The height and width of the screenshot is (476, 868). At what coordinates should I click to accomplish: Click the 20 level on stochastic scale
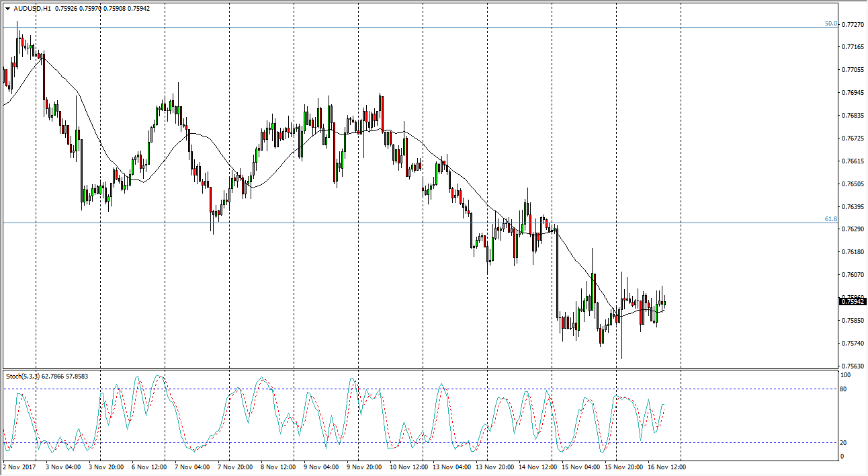[x=844, y=442]
